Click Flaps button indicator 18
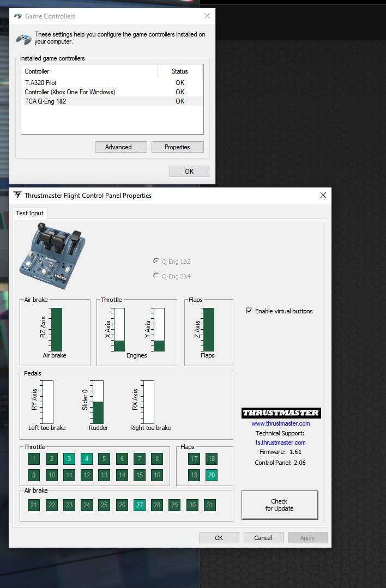Image resolution: width=386 pixels, height=588 pixels. pos(212,458)
